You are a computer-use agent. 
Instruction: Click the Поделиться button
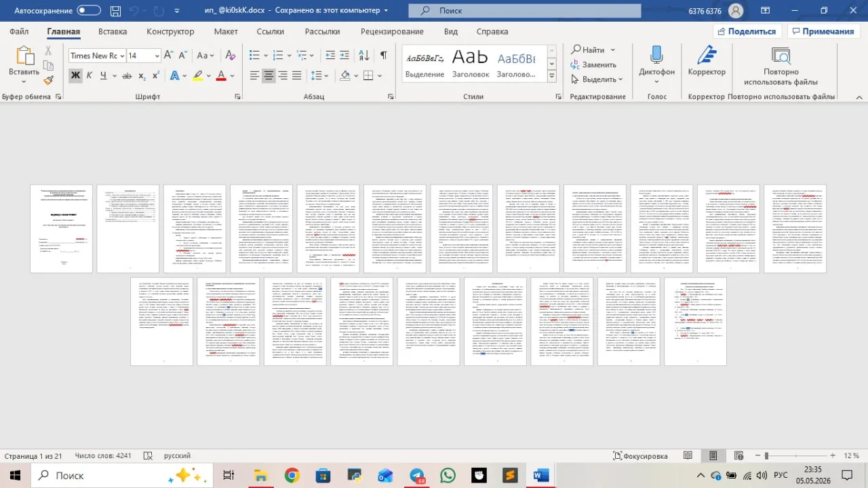745,31
